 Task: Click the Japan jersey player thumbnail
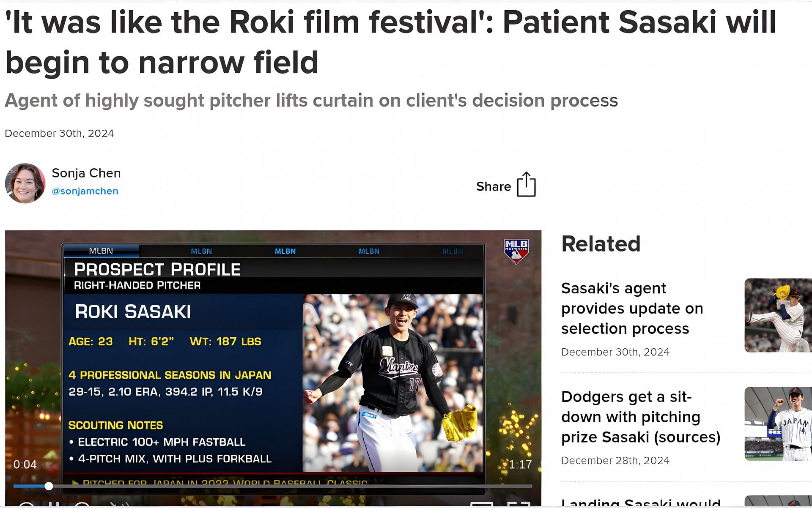(x=778, y=423)
